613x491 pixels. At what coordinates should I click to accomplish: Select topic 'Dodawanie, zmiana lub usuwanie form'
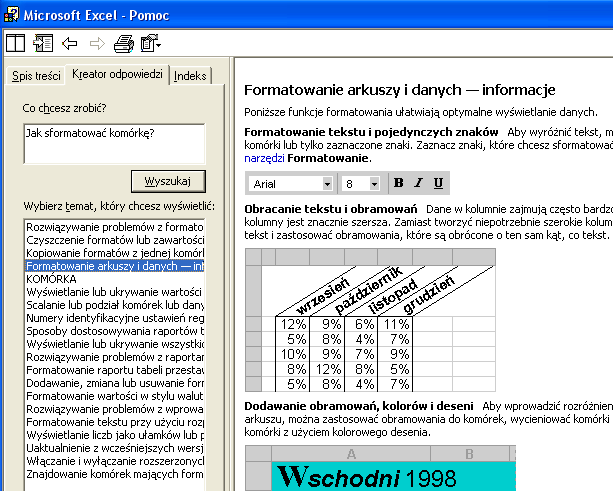[x=115, y=383]
